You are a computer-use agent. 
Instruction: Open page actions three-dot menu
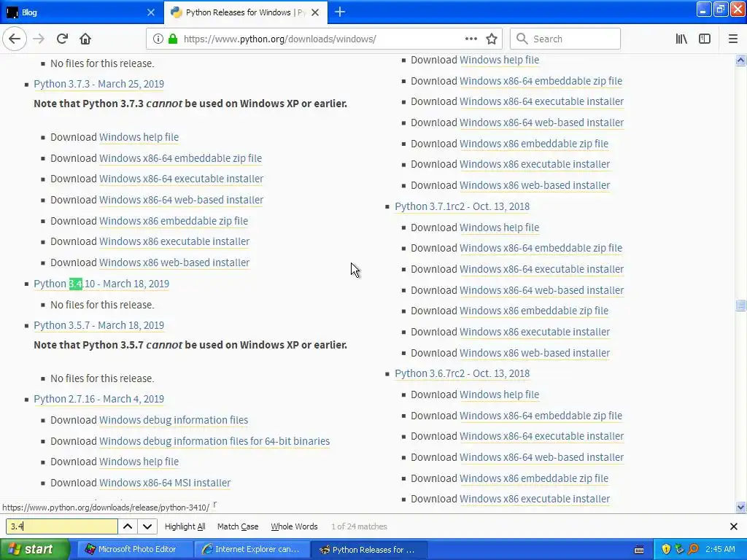pos(471,39)
